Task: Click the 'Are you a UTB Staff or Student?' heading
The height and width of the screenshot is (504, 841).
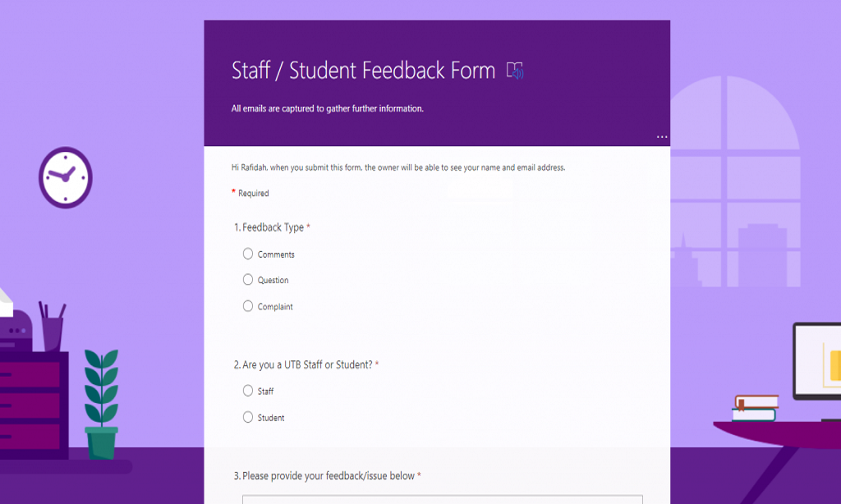Action: tap(306, 364)
